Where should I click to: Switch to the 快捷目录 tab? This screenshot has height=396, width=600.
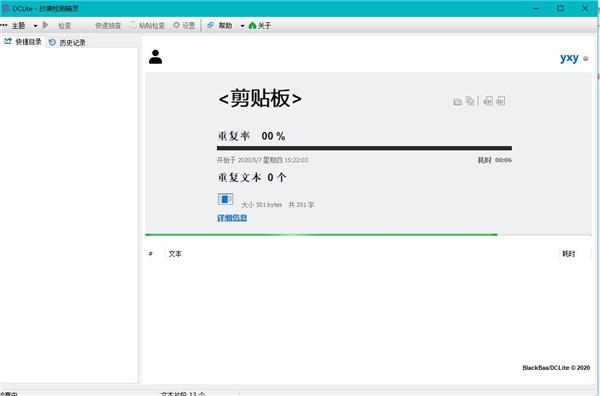click(23, 42)
